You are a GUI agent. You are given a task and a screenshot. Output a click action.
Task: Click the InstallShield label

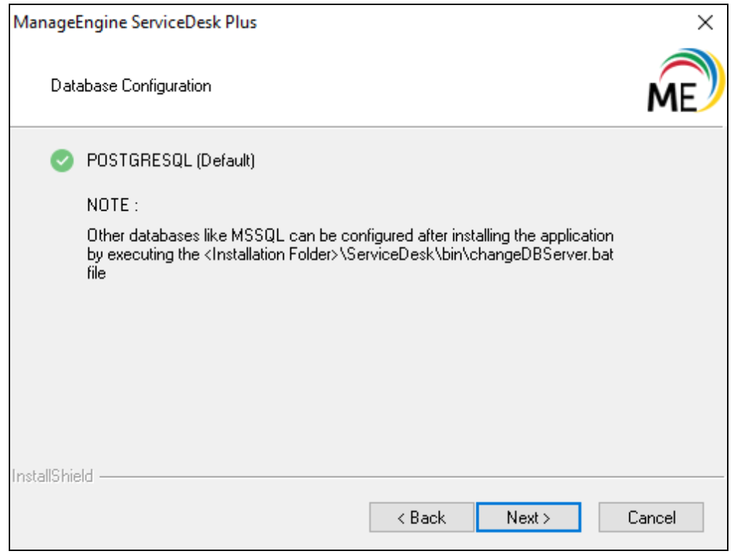point(53,477)
